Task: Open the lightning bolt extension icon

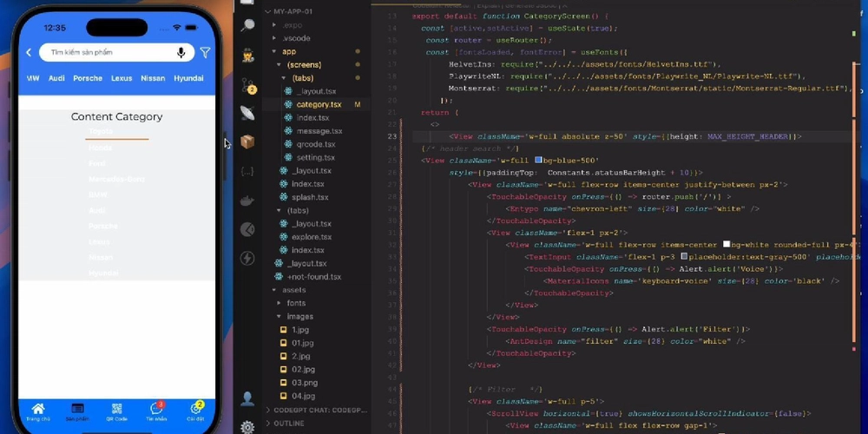Action: 247,258
